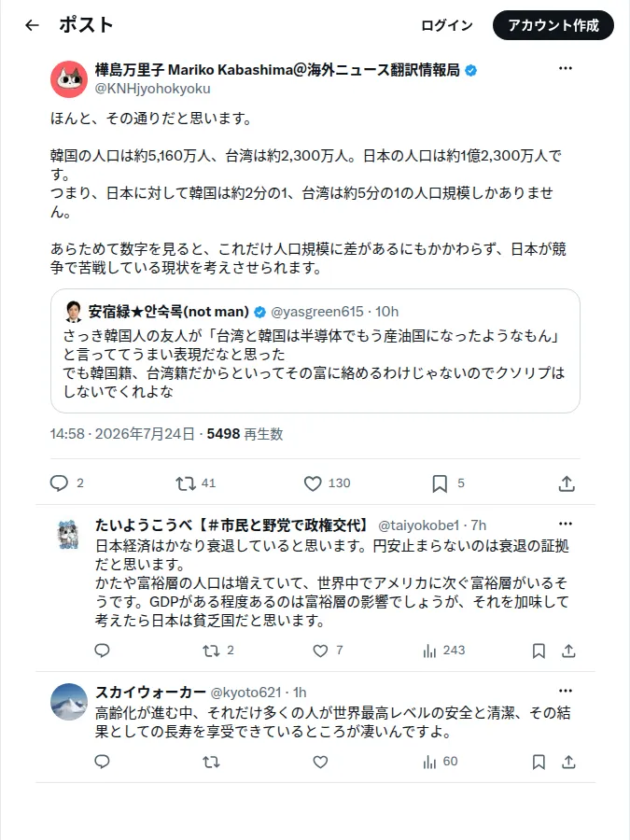
Task: Bookmark the main post showing 5 bookmarks
Action: [x=448, y=483]
